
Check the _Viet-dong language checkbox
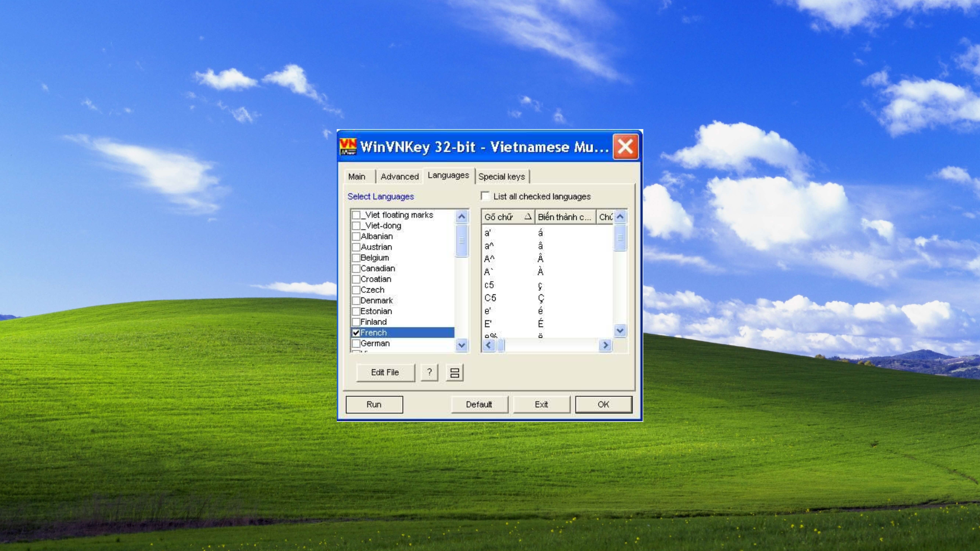[356, 226]
